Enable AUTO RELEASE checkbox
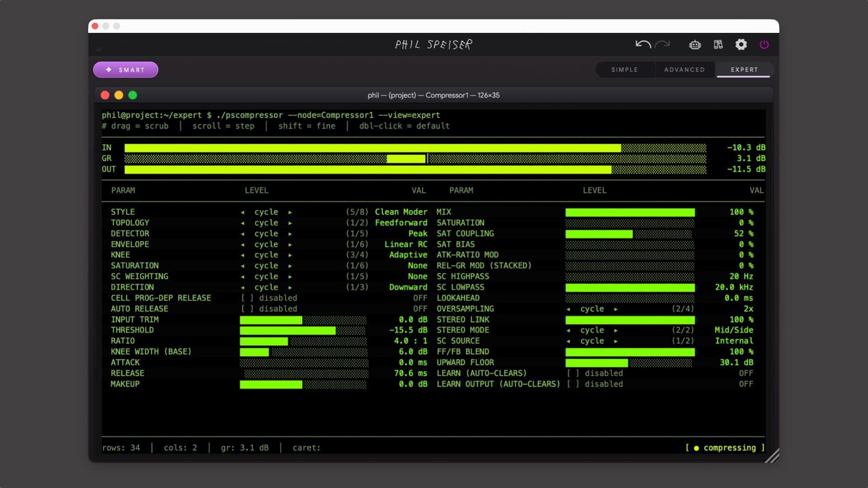The width and height of the screenshot is (868, 488). (x=247, y=309)
